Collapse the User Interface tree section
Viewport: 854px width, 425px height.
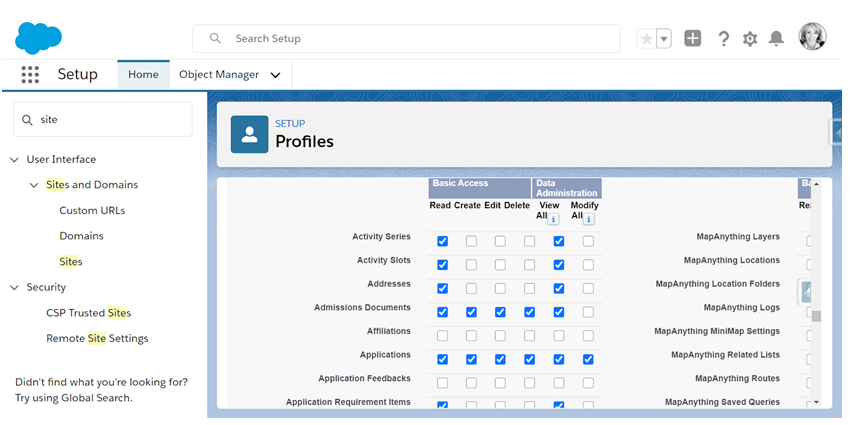pyautogui.click(x=14, y=160)
